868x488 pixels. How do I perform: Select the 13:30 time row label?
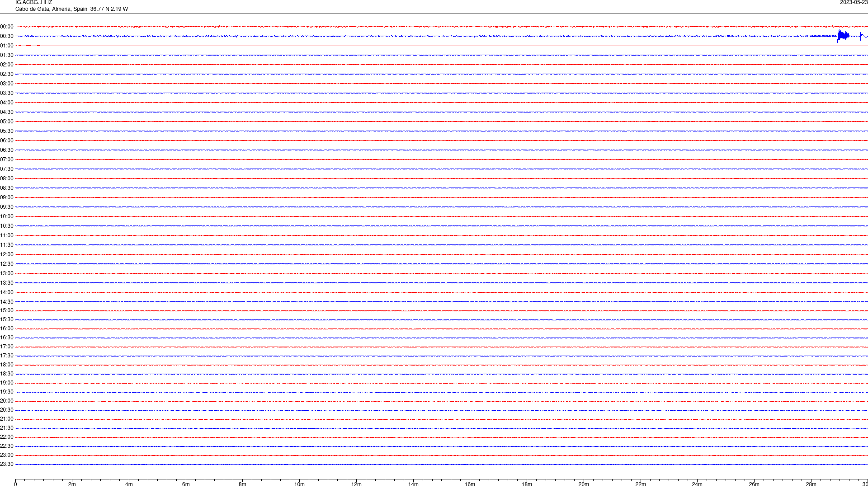click(x=7, y=283)
